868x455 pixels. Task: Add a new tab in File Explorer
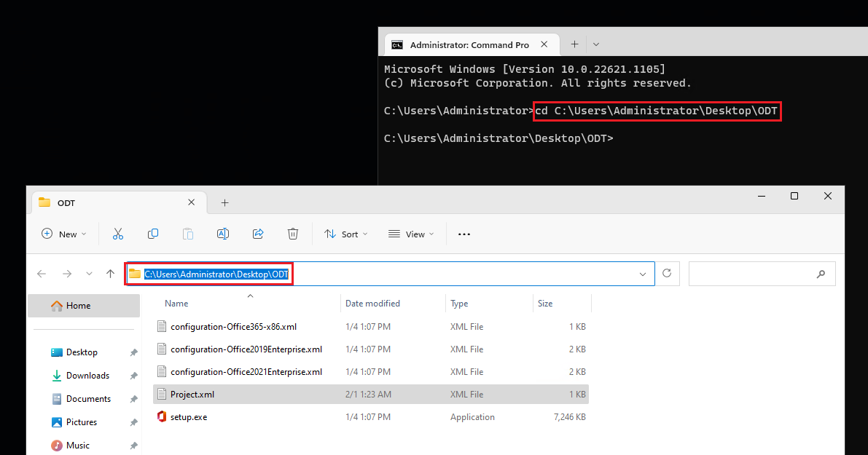(x=224, y=203)
